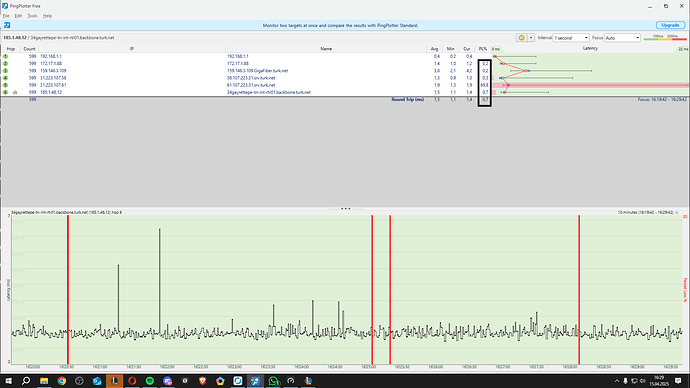The height and width of the screenshot is (388, 690).
Task: Click the IP column header
Action: pyautogui.click(x=132, y=49)
